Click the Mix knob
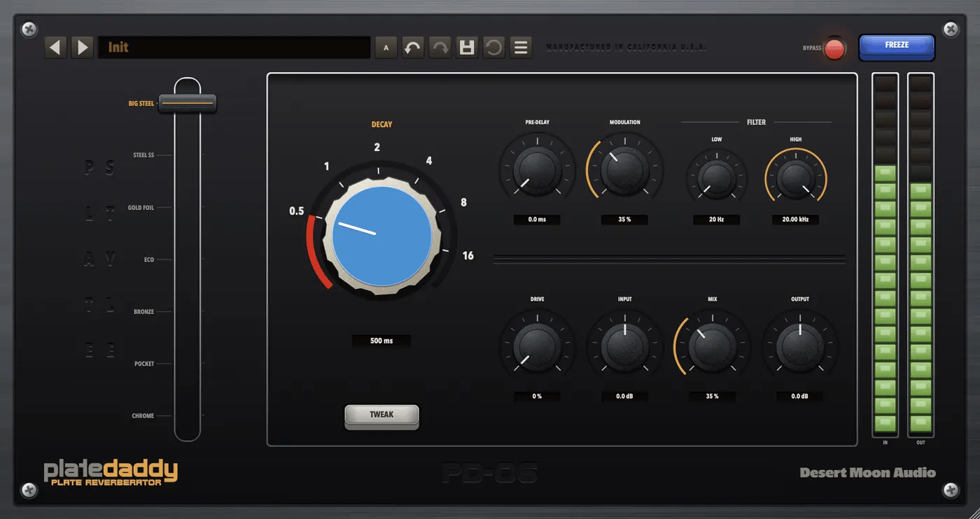This screenshot has width=980, height=519. click(712, 346)
